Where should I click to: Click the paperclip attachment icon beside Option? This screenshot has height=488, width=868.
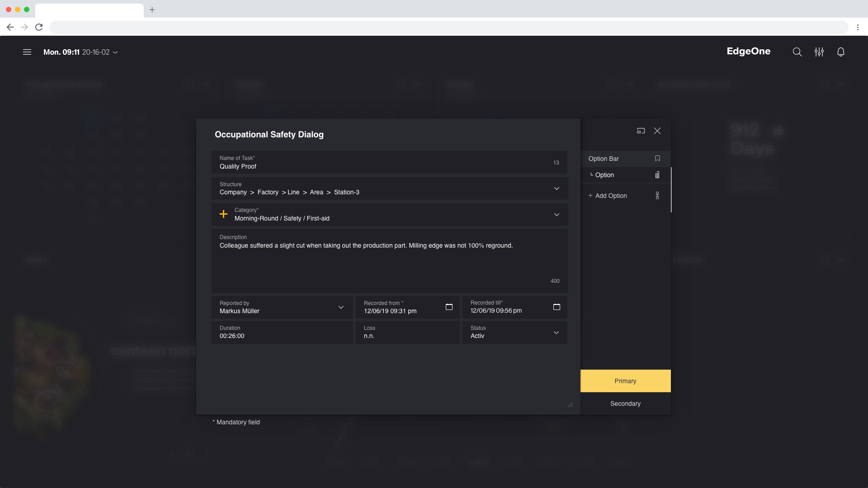point(657,175)
